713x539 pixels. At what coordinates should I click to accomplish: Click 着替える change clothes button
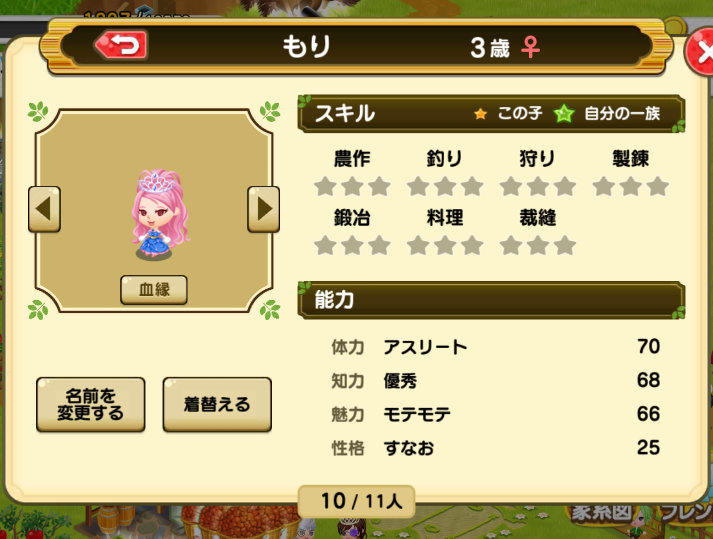[217, 404]
